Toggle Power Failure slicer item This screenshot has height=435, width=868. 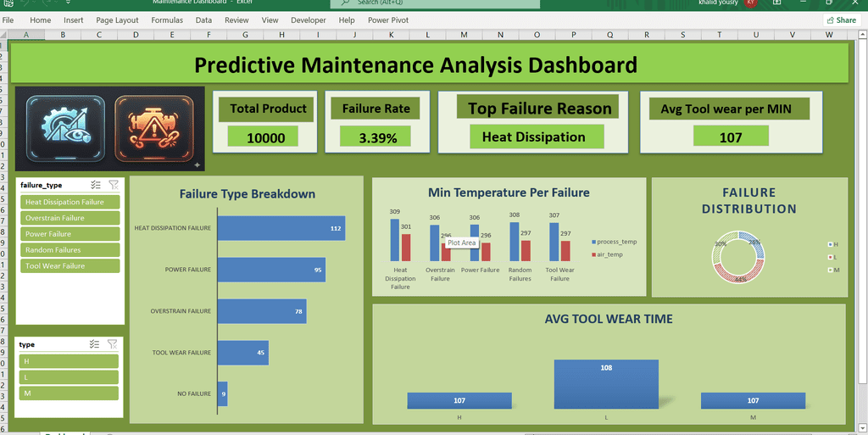pyautogui.click(x=70, y=234)
